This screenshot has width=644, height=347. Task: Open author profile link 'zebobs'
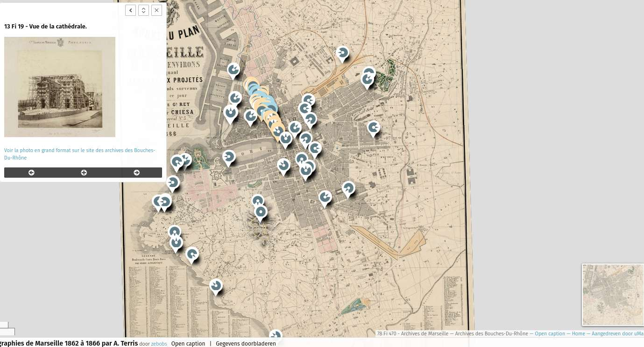[x=159, y=344]
